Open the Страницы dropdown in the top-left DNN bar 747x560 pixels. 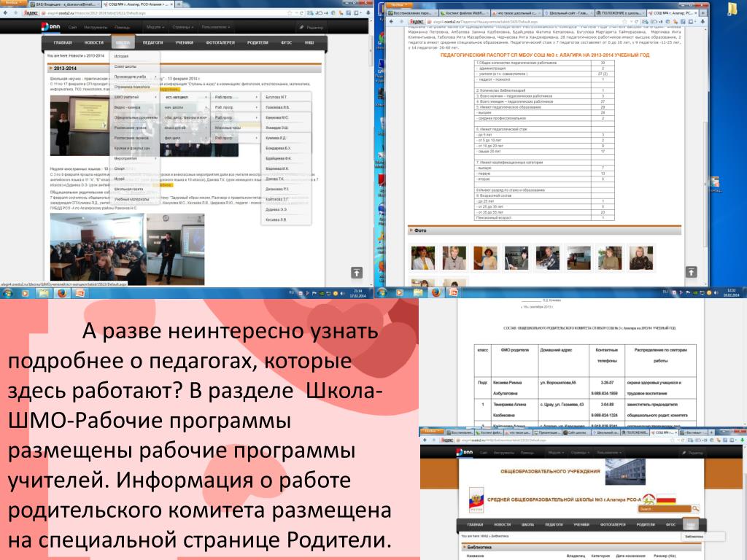point(182,27)
